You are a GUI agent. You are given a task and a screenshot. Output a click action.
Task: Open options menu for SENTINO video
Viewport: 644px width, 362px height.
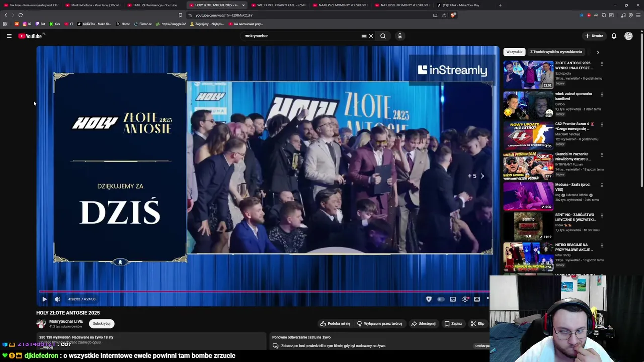point(602,215)
